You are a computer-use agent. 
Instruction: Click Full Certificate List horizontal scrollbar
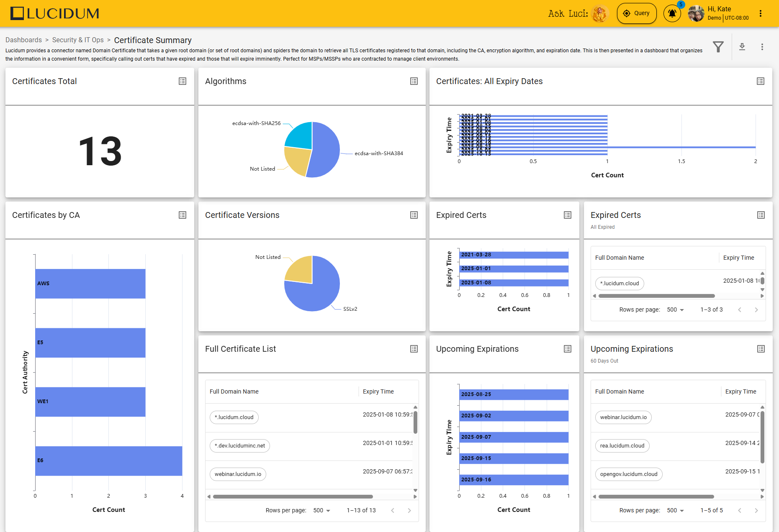[293, 497]
